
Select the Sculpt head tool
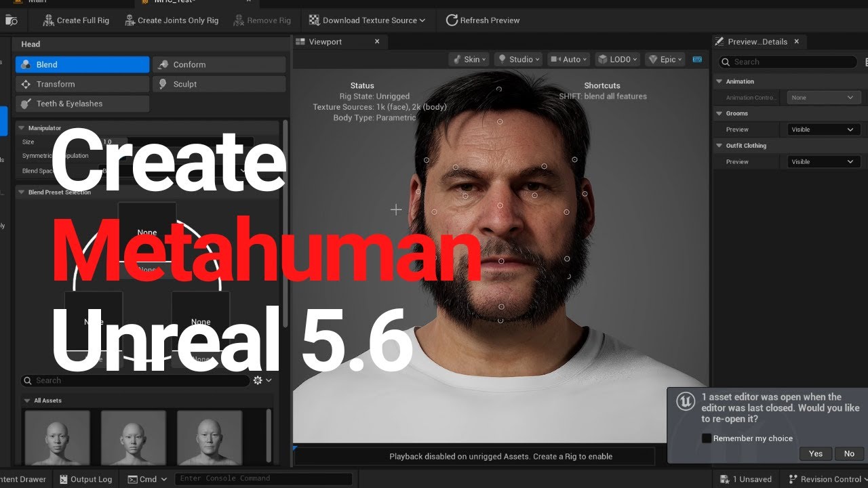coord(219,84)
